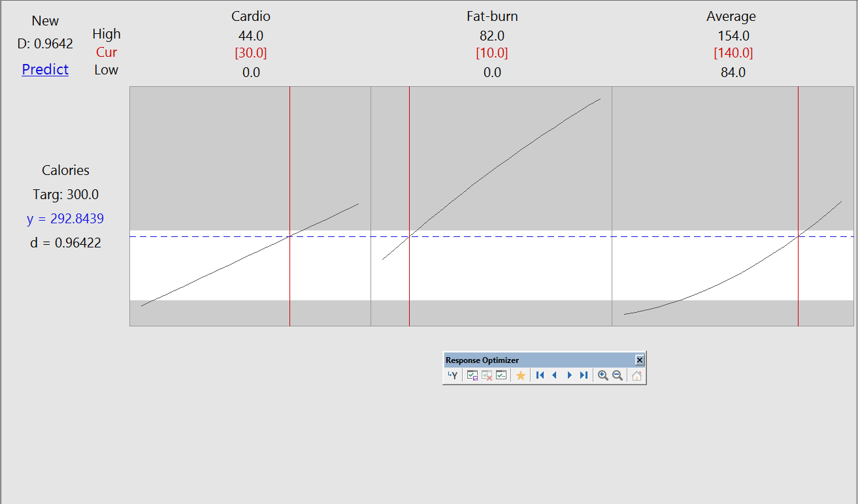Click the home reset icon in toolbar
The width and height of the screenshot is (858, 504).
pyautogui.click(x=636, y=375)
